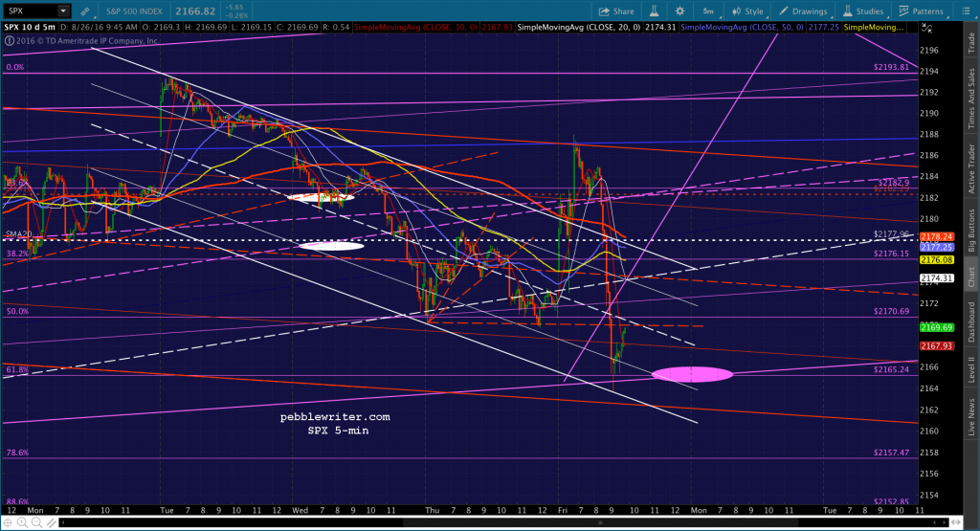Click the last price 2166.82
Viewport: 980px width, 531px height.
[x=195, y=11]
